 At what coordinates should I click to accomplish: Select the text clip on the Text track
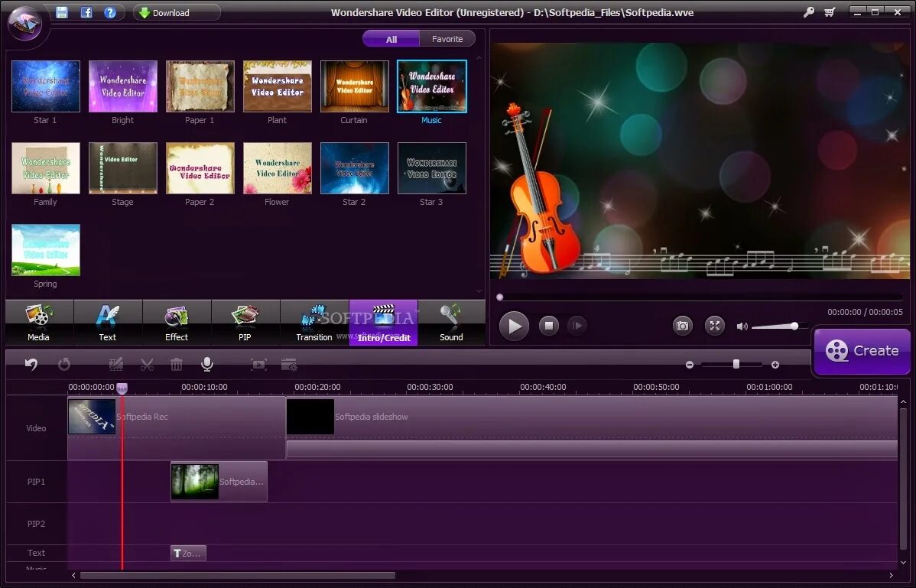pyautogui.click(x=188, y=553)
